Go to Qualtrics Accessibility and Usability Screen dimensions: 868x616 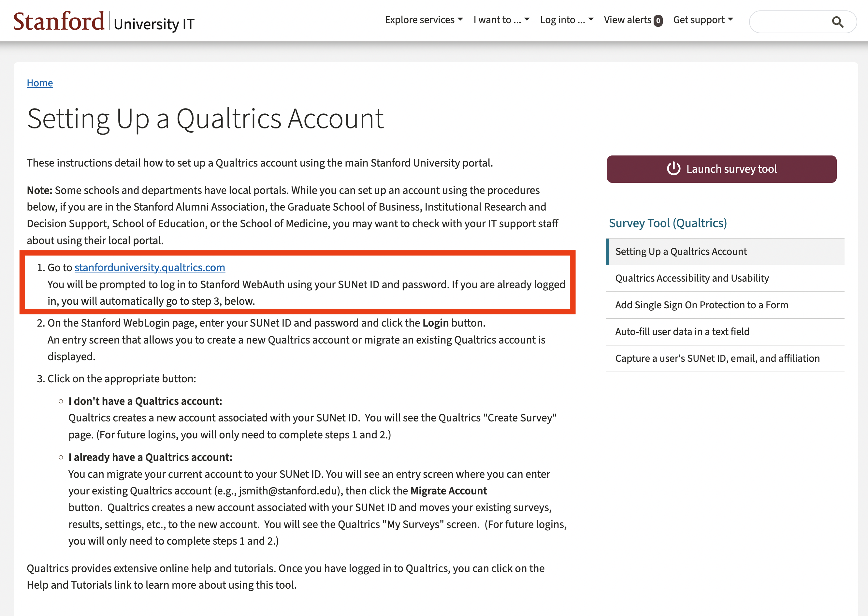[692, 278]
